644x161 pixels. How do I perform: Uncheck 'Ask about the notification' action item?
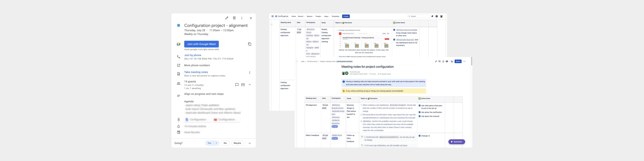pyautogui.click(x=420, y=112)
